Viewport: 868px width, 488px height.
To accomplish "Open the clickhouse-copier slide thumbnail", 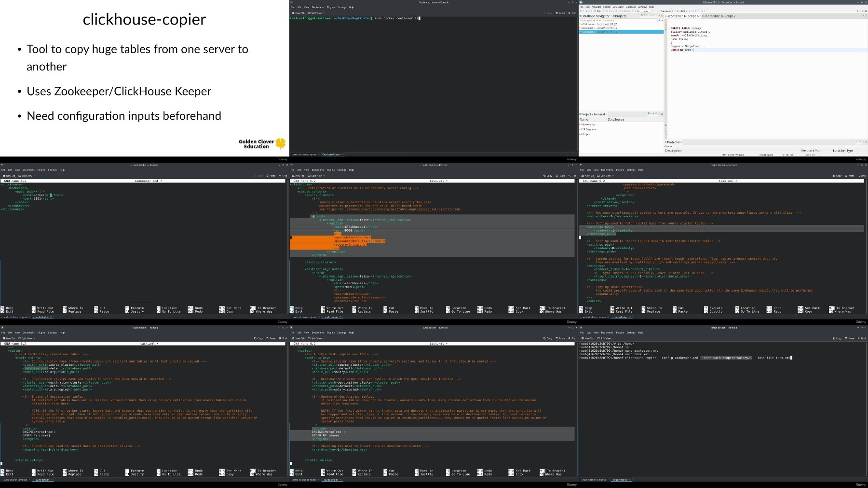I will [144, 78].
